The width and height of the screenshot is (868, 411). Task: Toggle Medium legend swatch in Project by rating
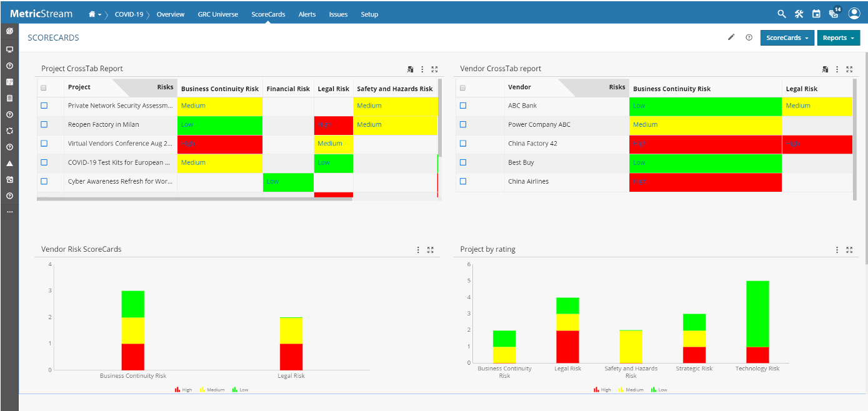pyautogui.click(x=622, y=389)
